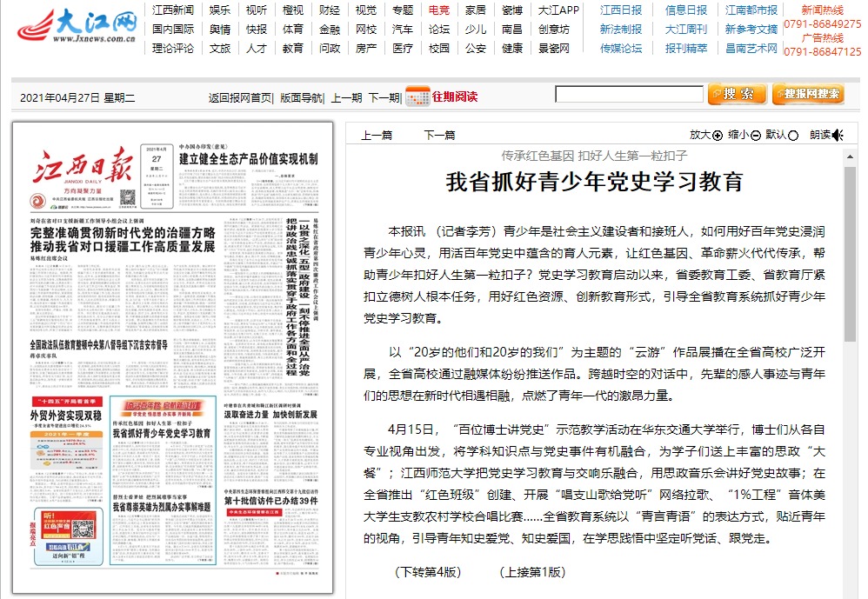Viewport: 868px width, 599px height.
Task: Open the 我省尊崇英雄为烈属办实事解难题 article
Action: 162,507
